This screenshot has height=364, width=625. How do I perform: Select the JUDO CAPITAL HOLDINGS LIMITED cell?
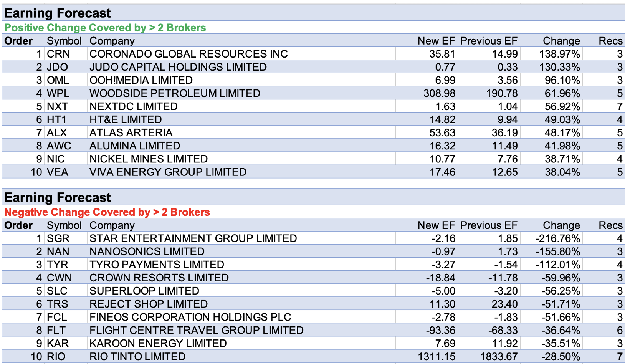coord(178,67)
